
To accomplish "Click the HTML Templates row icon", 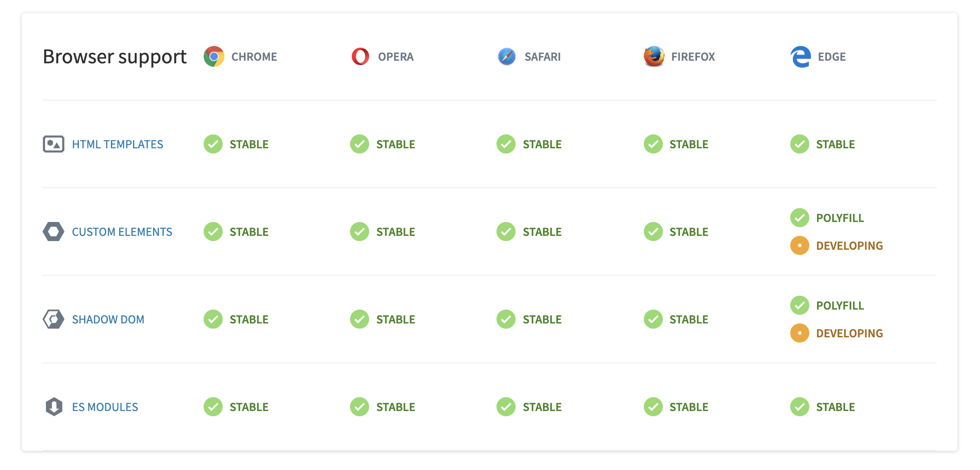I will pyautogui.click(x=54, y=144).
